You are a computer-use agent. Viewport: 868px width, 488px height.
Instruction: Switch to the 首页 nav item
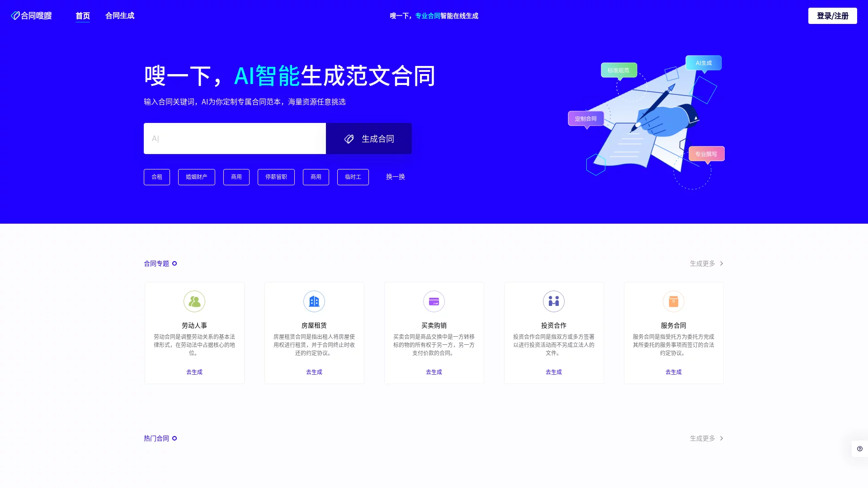tap(83, 15)
